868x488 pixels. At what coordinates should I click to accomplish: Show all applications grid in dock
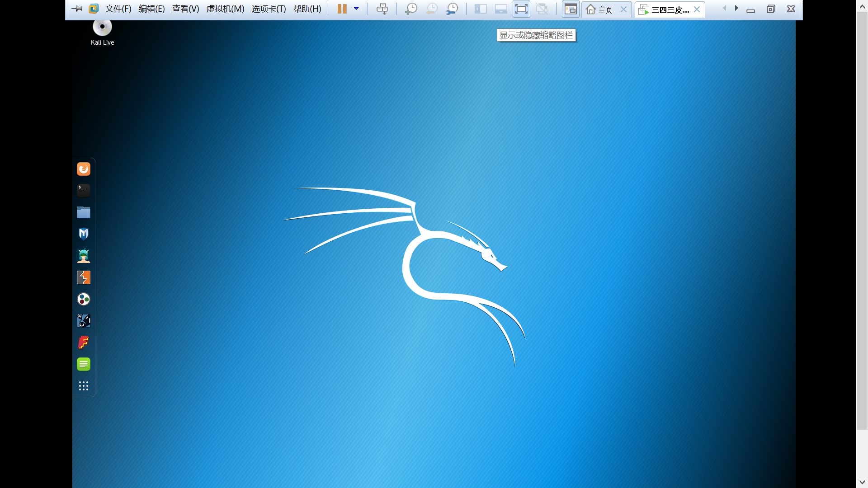[x=84, y=386]
